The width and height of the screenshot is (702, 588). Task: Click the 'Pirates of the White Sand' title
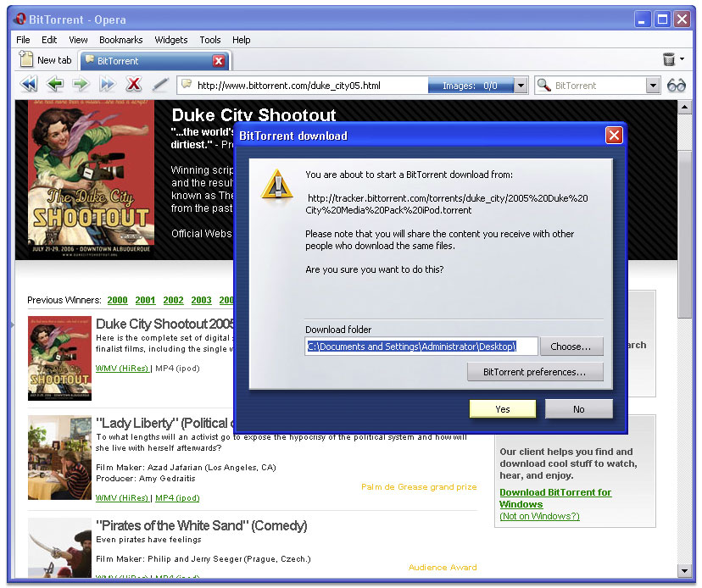(202, 525)
